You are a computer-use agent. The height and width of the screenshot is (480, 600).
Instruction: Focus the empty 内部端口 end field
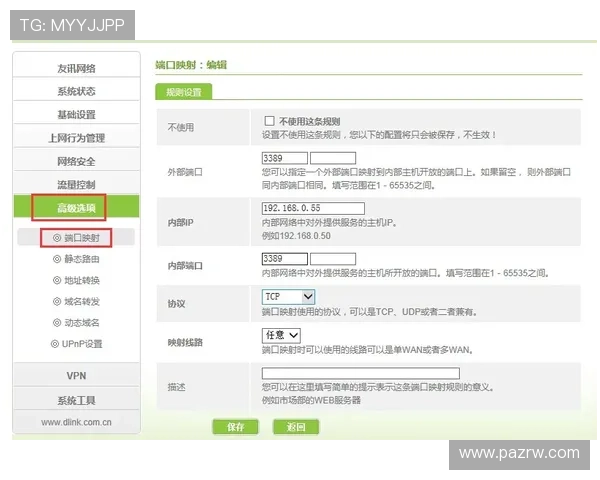333,259
